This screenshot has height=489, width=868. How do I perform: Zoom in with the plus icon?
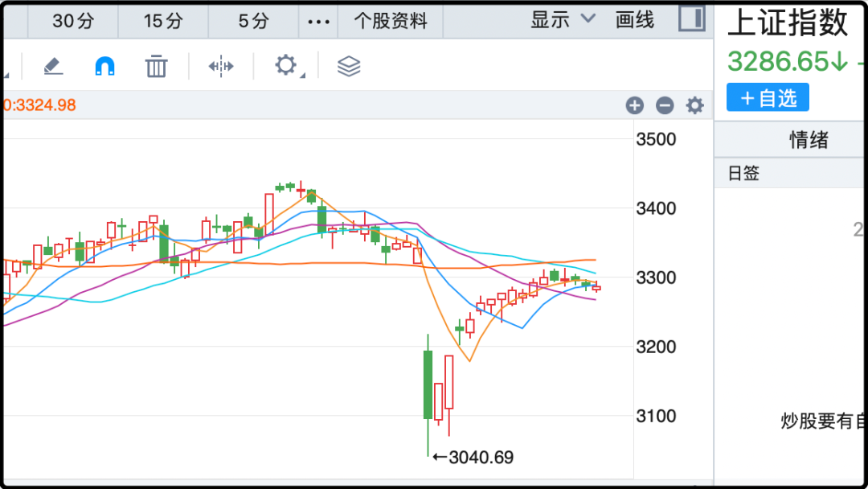point(635,105)
